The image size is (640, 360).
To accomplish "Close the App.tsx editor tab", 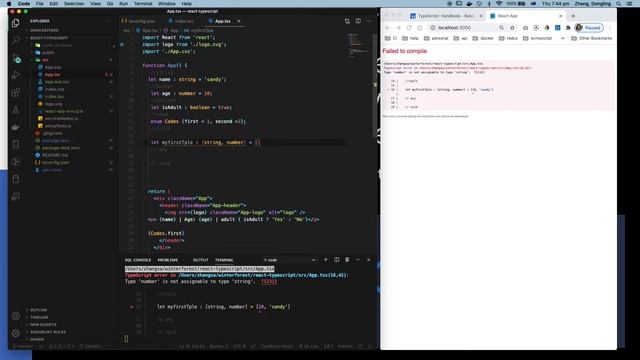I will point(239,21).
